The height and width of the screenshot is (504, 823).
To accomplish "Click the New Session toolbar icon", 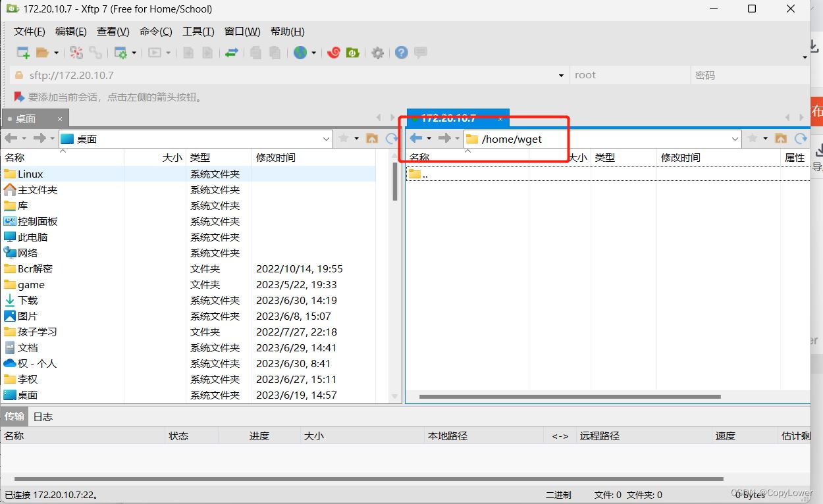I will pyautogui.click(x=22, y=53).
